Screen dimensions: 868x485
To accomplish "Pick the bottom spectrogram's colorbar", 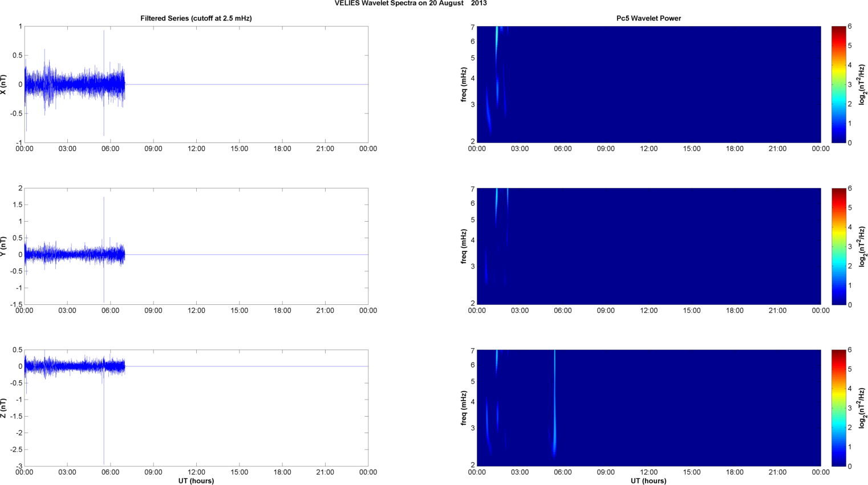I will click(838, 408).
